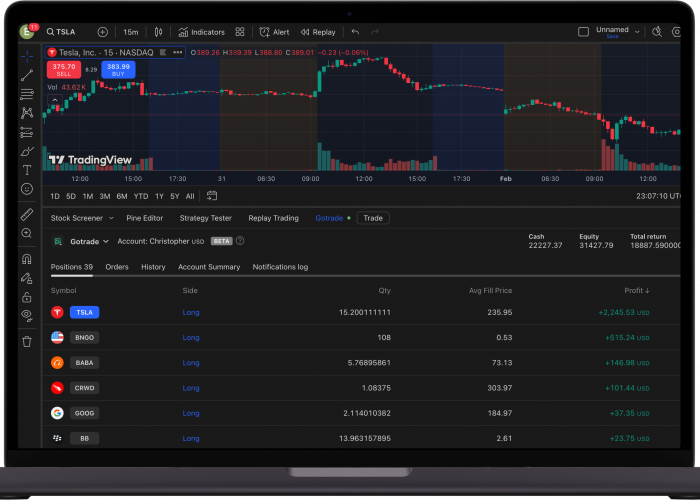The width and height of the screenshot is (700, 500).
Task: Open the three-dots More menu in chart legend
Action: tap(178, 52)
